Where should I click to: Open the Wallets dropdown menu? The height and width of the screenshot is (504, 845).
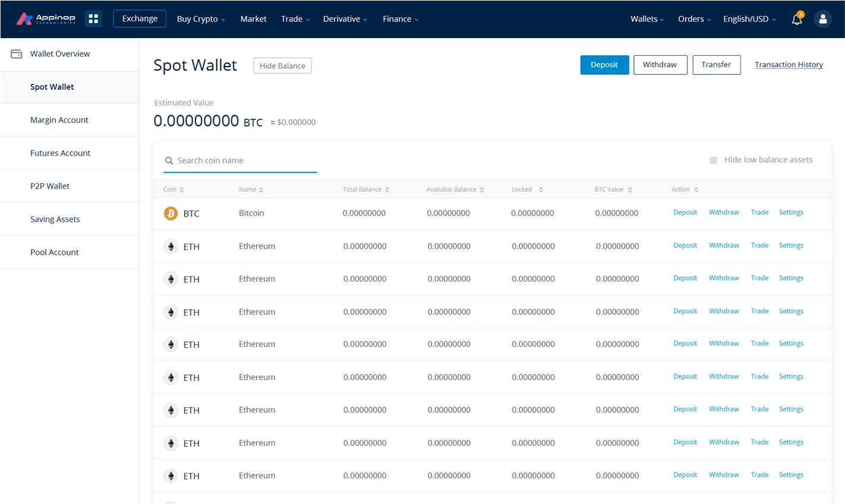(x=647, y=19)
